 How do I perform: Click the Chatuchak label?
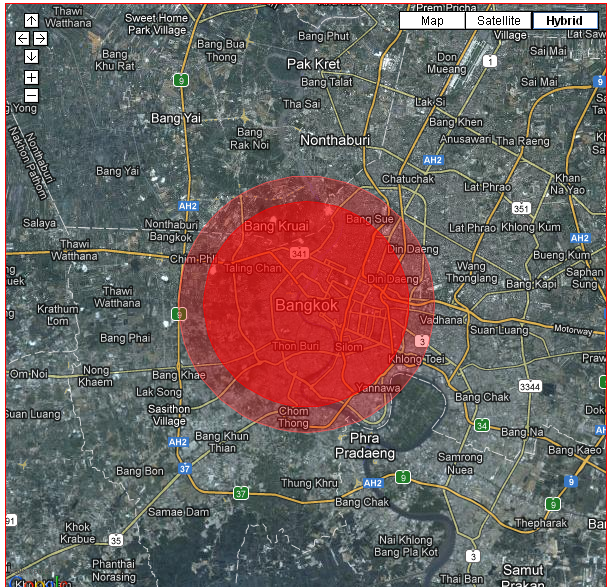408,179
